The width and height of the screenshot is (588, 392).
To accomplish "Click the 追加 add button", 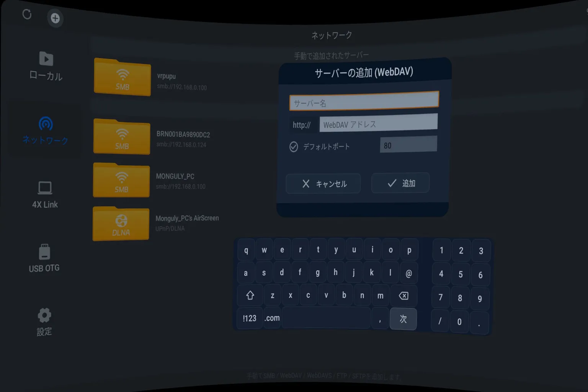I will coord(400,183).
